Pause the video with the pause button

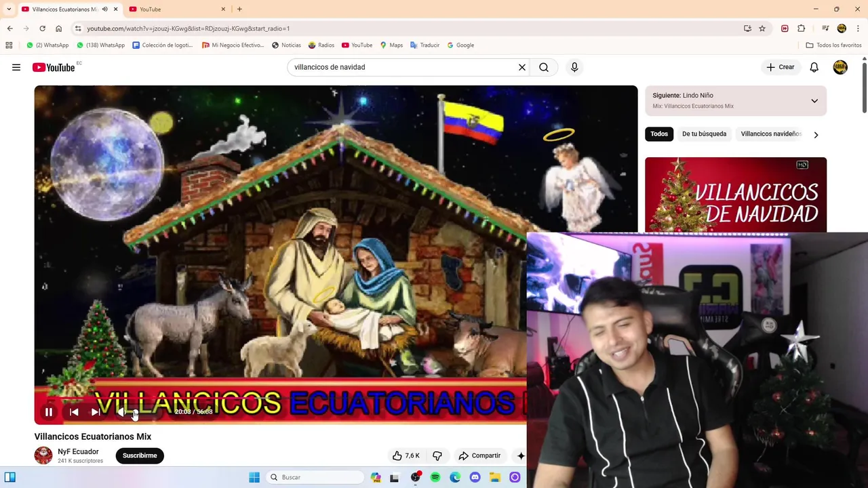tap(49, 412)
